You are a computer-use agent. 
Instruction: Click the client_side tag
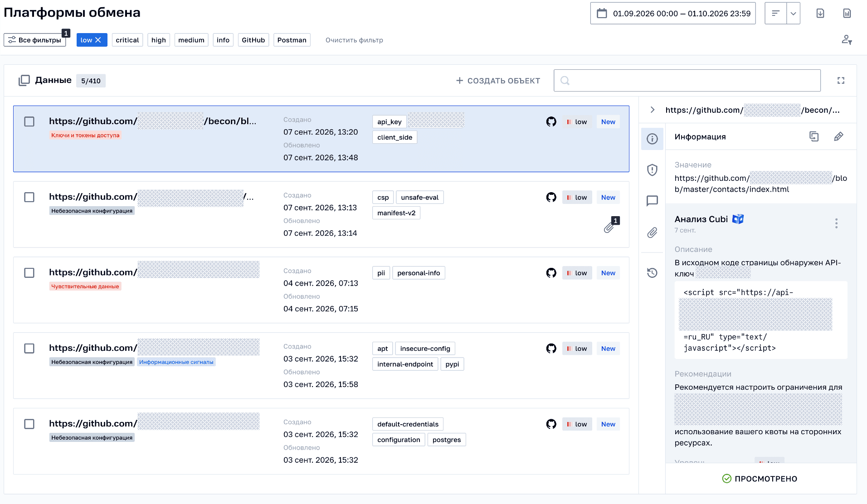coord(395,137)
